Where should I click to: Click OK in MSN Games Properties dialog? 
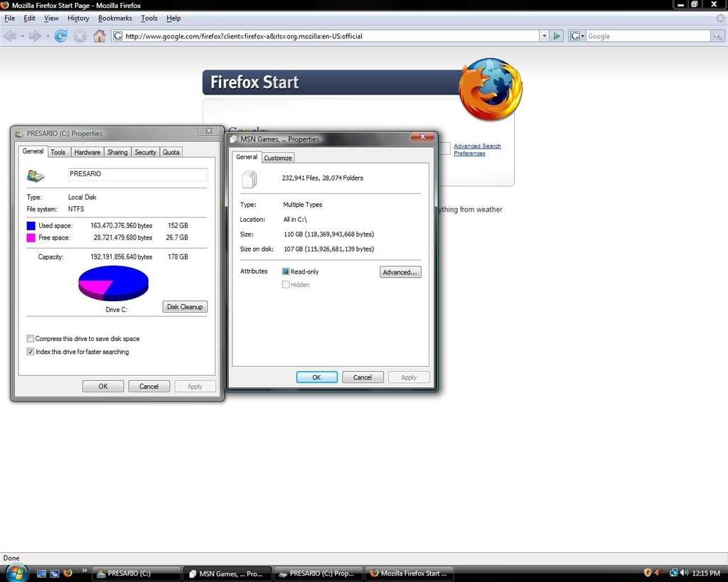pyautogui.click(x=316, y=377)
